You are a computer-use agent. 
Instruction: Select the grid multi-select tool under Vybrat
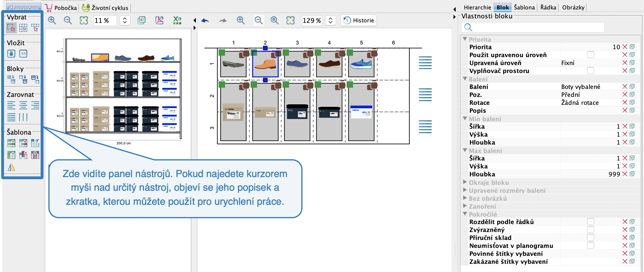(23, 27)
